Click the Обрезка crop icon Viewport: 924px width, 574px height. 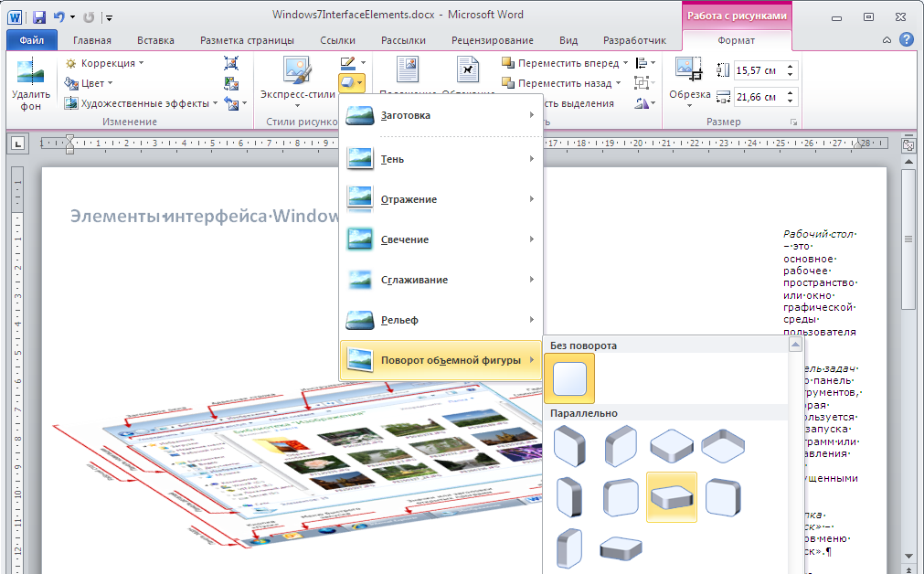coord(689,69)
